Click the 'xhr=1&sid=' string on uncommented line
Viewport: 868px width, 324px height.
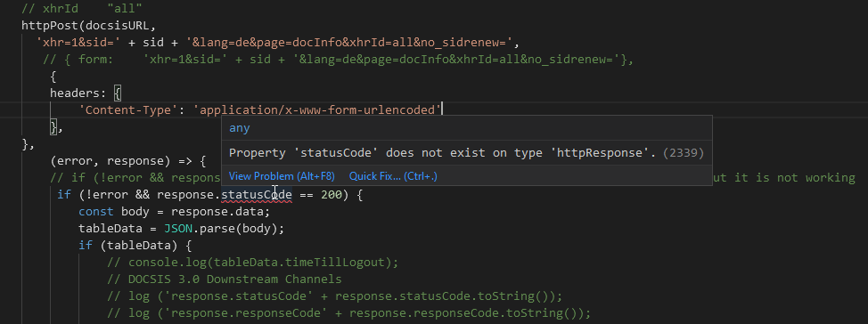click(x=78, y=42)
